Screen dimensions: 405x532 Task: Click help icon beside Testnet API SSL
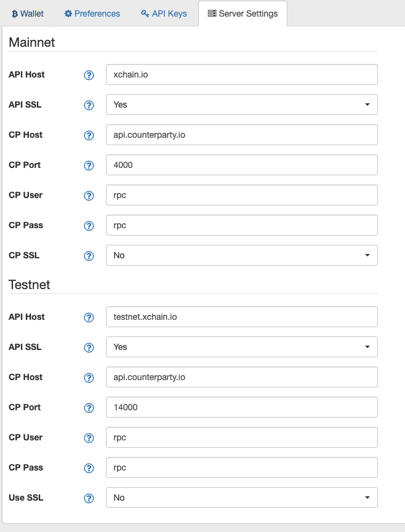[x=89, y=347]
